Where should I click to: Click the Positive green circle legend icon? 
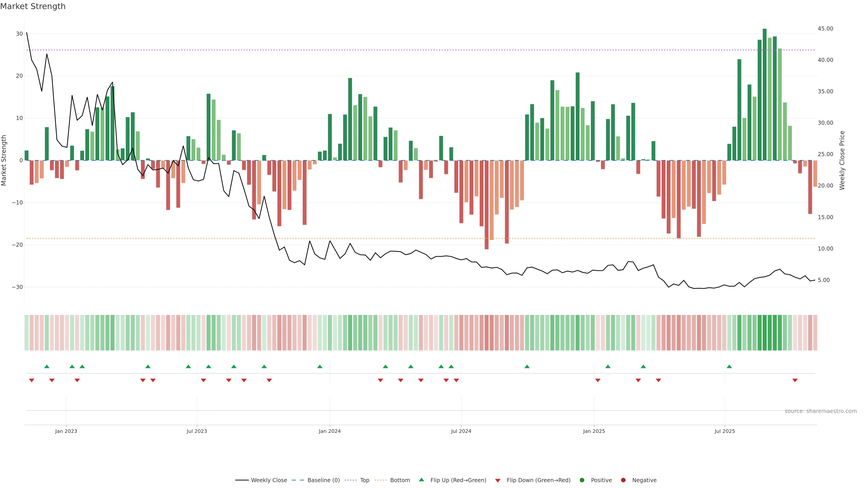point(582,480)
